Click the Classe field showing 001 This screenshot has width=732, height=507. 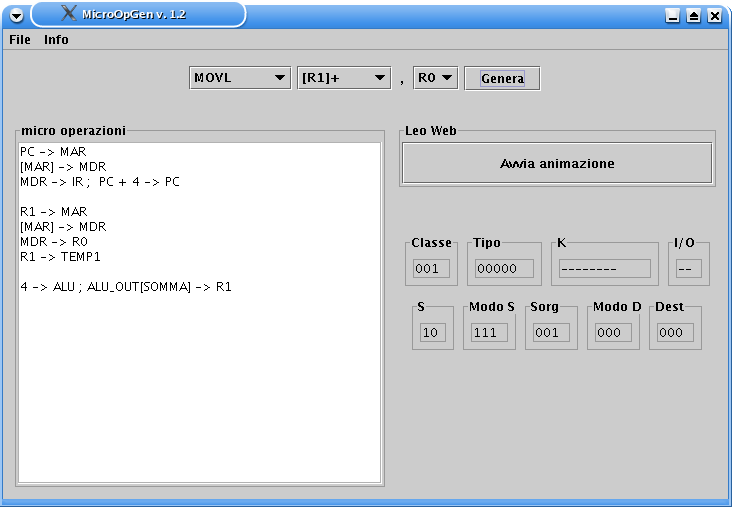pos(432,268)
